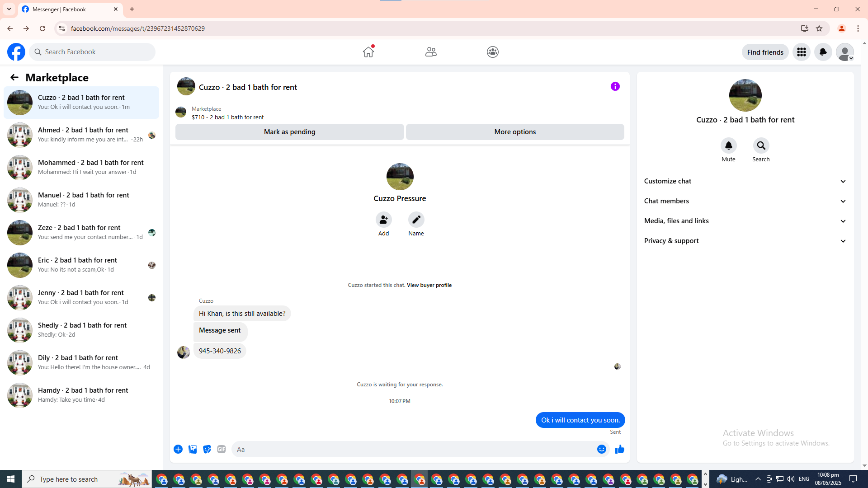The width and height of the screenshot is (868, 488).
Task: Click the message text box
Action: (x=414, y=449)
